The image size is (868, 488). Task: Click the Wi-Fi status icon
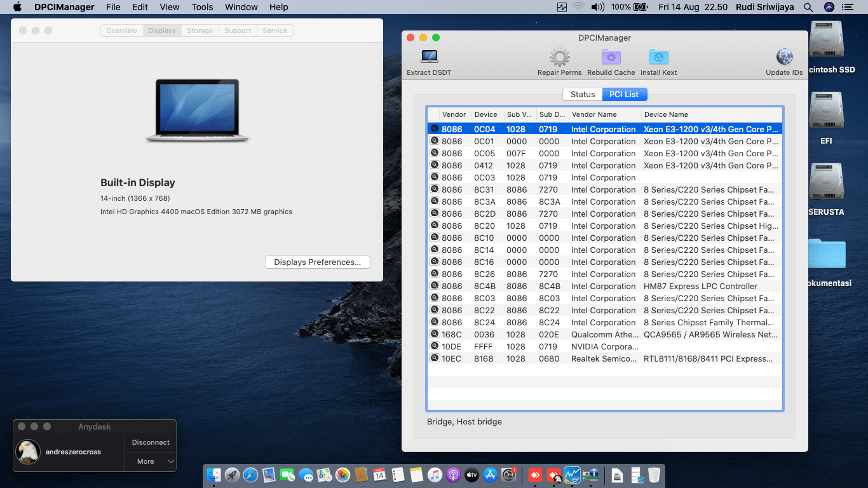point(578,7)
